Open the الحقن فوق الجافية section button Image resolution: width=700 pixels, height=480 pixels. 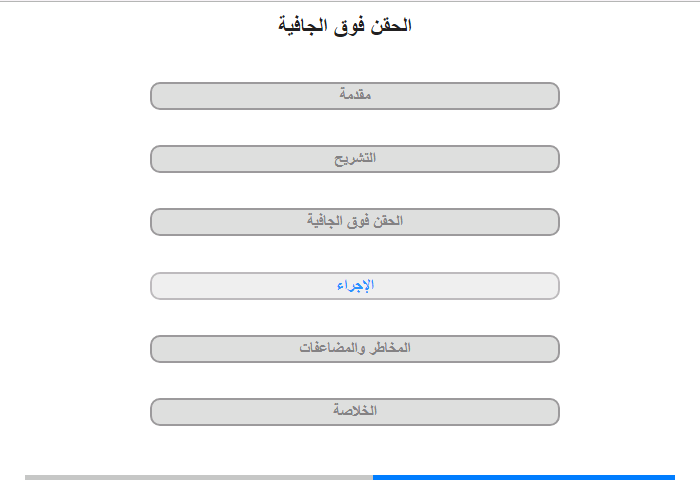coord(355,222)
